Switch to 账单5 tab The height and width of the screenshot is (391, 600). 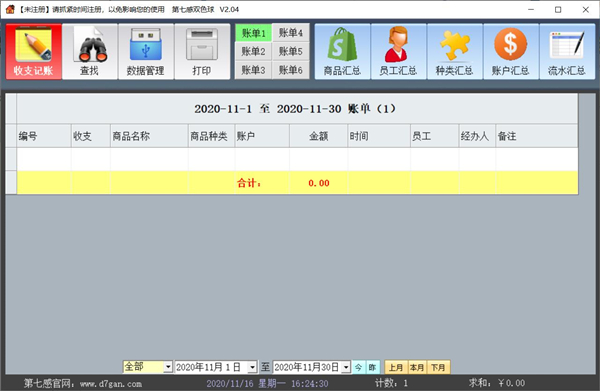tap(291, 51)
